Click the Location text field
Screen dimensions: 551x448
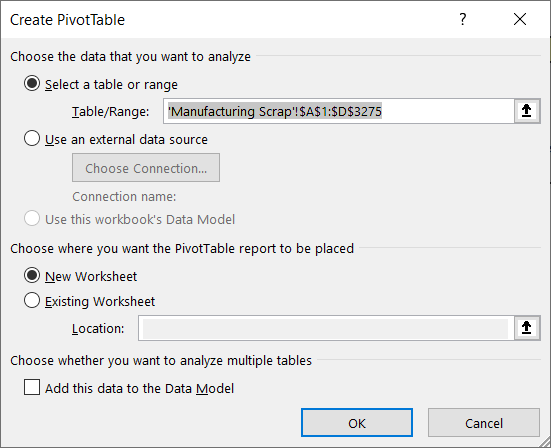coord(326,328)
